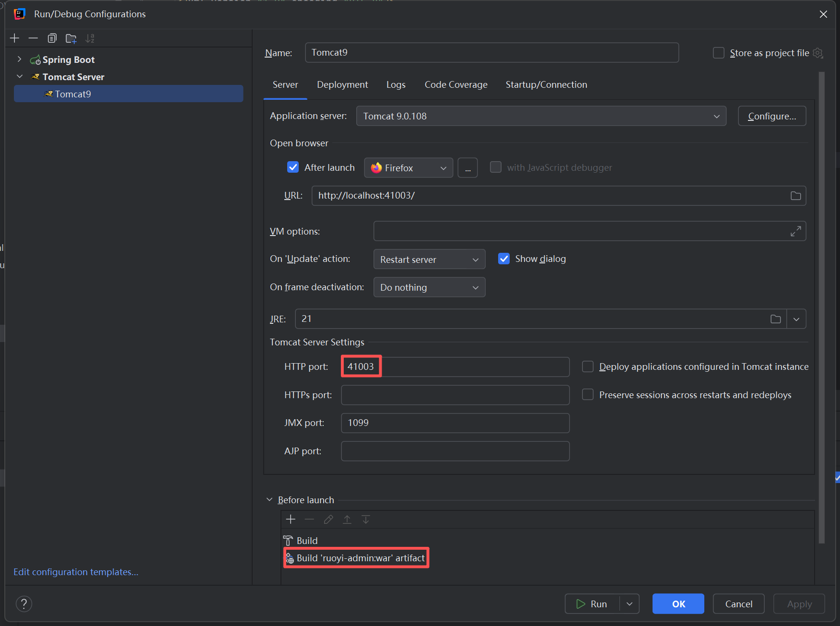Open Application server dropdown
This screenshot has width=840, height=626.
pyautogui.click(x=541, y=116)
